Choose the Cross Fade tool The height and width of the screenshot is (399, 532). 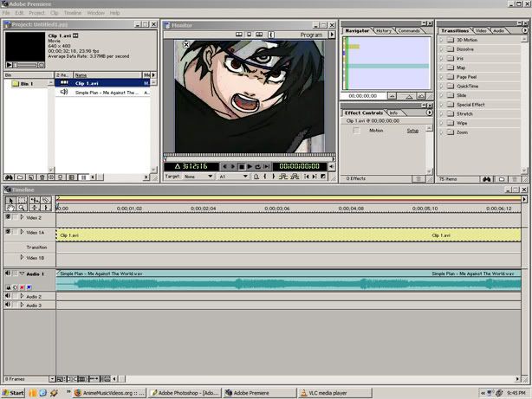click(34, 208)
